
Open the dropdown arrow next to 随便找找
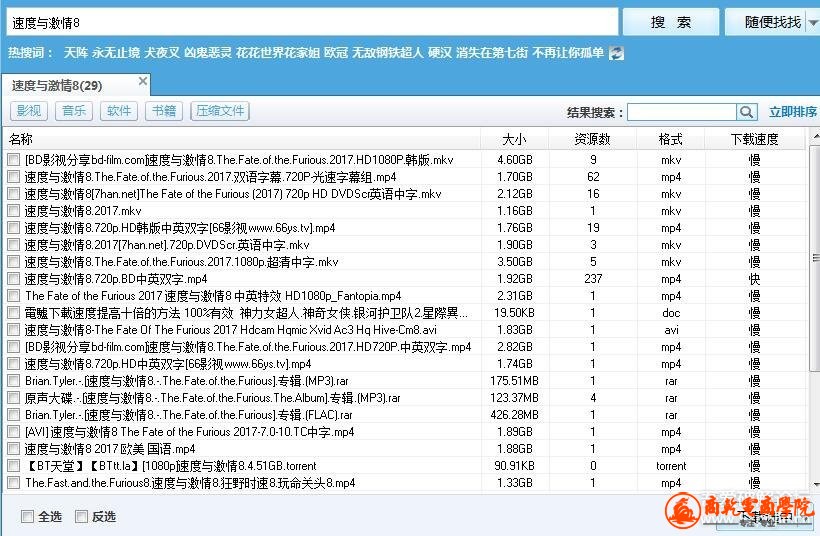pyautogui.click(x=813, y=22)
